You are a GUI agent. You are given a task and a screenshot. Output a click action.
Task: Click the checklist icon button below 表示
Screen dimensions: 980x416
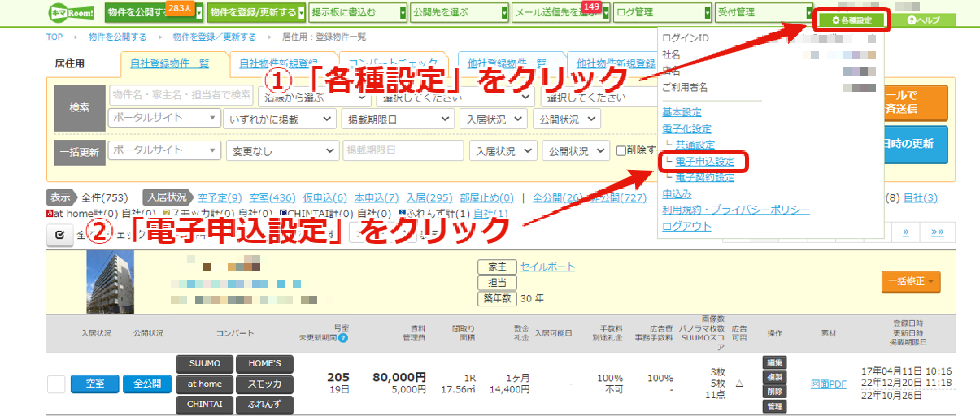pyautogui.click(x=59, y=234)
